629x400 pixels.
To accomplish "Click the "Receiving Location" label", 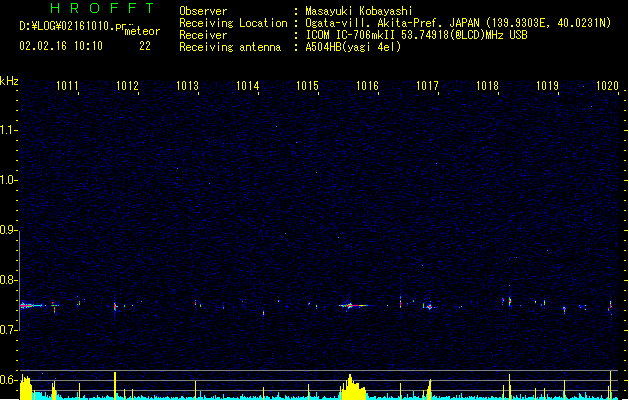I will coord(233,23).
